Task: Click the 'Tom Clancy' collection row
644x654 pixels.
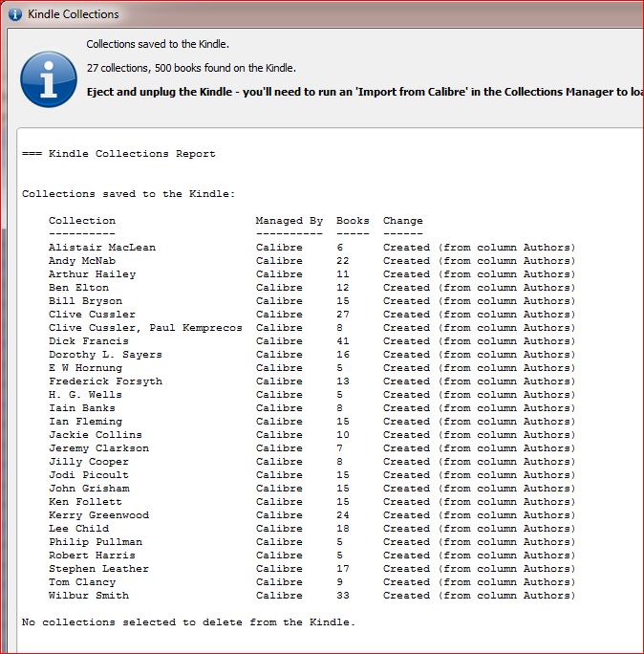Action: [x=311, y=582]
